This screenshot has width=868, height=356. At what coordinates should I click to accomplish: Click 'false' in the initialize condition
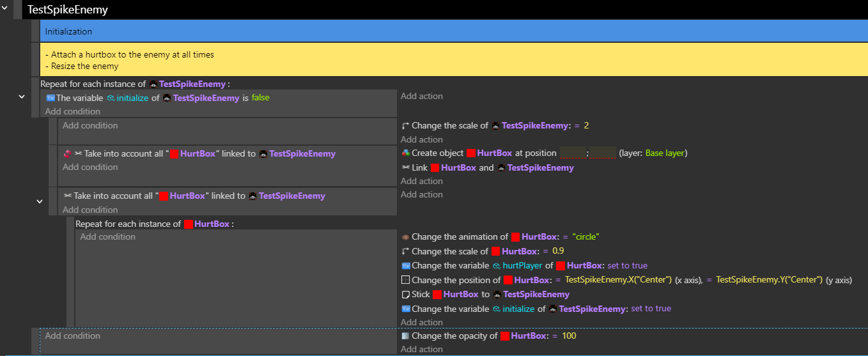point(261,98)
